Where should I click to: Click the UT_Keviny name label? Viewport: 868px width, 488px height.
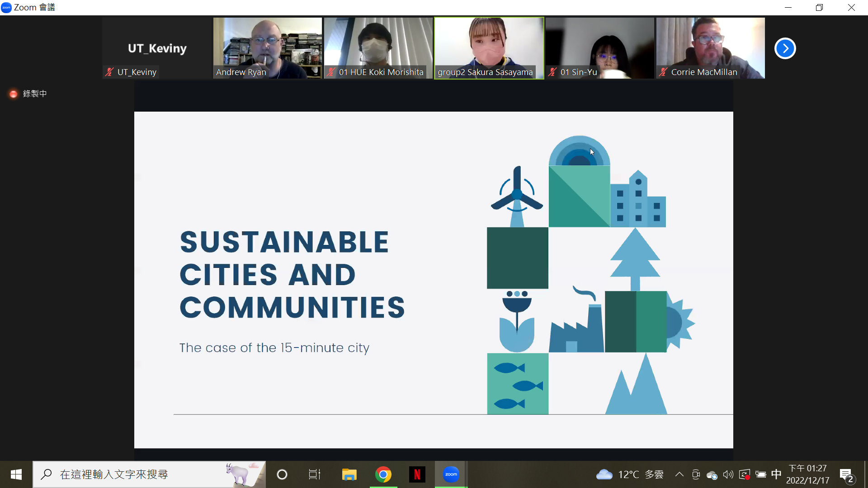click(x=137, y=72)
